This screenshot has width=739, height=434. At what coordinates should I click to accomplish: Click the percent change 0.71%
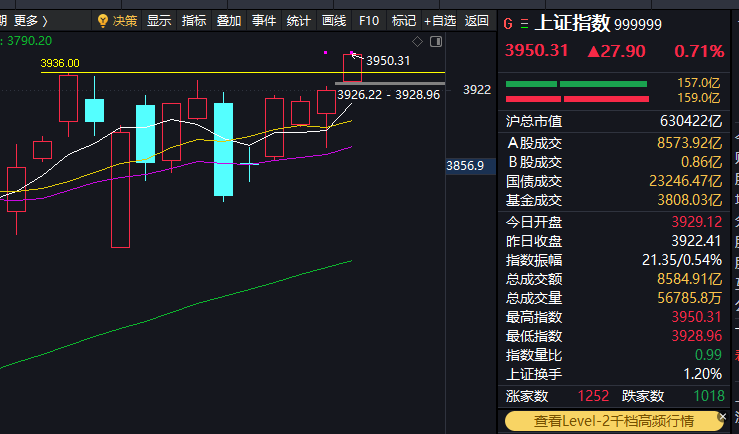[x=699, y=51]
